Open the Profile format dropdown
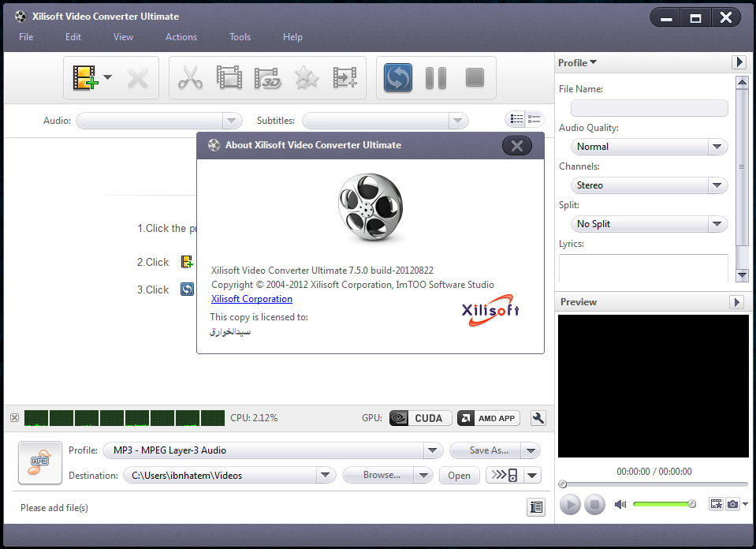Screen dimensions: 756x549 [432, 450]
